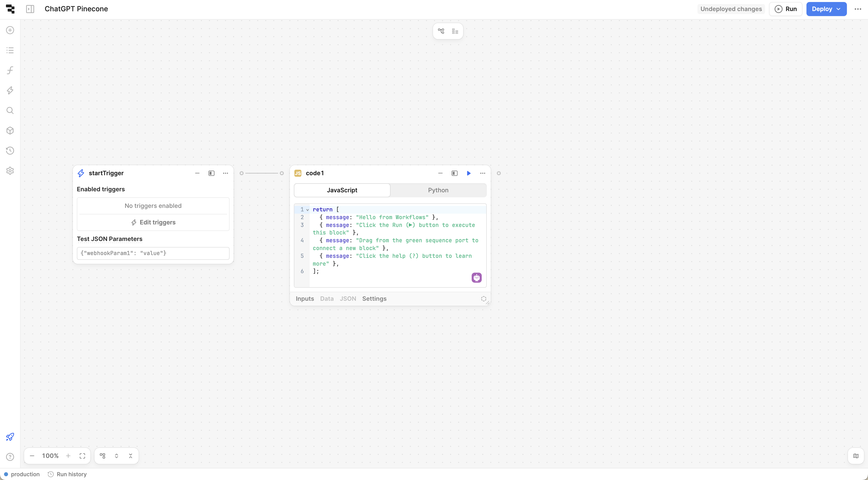Switch the code1 block to Python
The width and height of the screenshot is (868, 480).
tap(438, 190)
